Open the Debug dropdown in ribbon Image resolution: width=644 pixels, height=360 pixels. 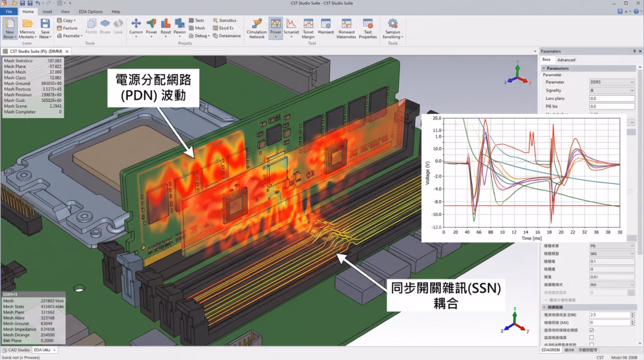pyautogui.click(x=199, y=36)
